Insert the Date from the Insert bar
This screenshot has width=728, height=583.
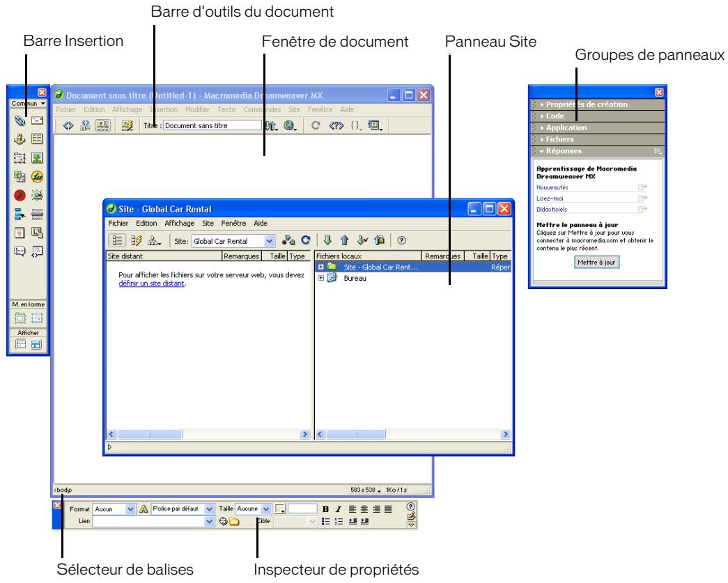point(20,233)
